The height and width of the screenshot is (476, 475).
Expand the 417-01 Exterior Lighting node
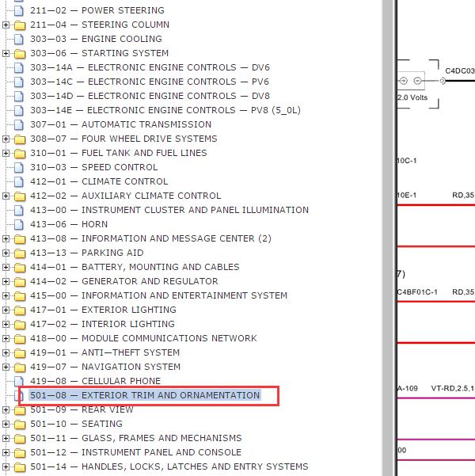point(6,310)
